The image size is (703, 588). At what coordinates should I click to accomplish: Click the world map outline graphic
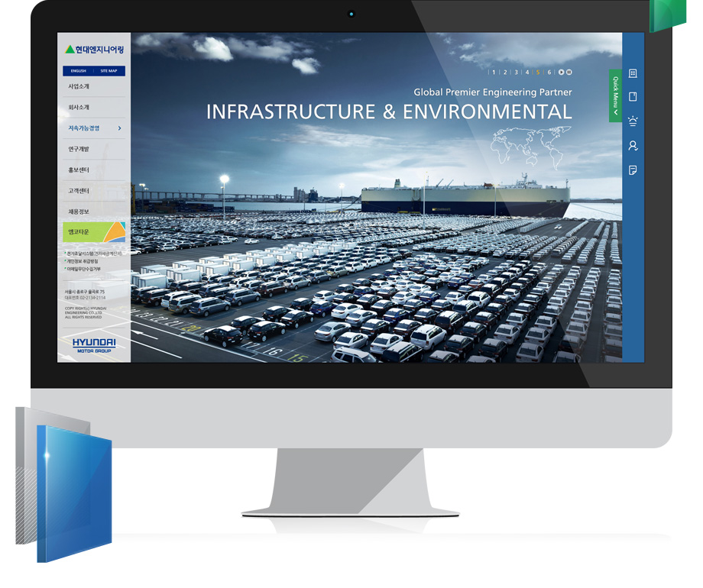click(x=531, y=148)
